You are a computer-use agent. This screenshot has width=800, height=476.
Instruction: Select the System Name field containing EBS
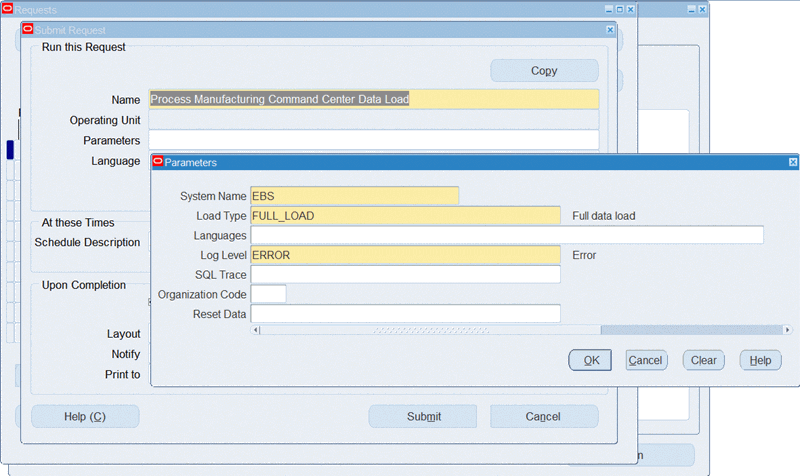[x=355, y=196]
